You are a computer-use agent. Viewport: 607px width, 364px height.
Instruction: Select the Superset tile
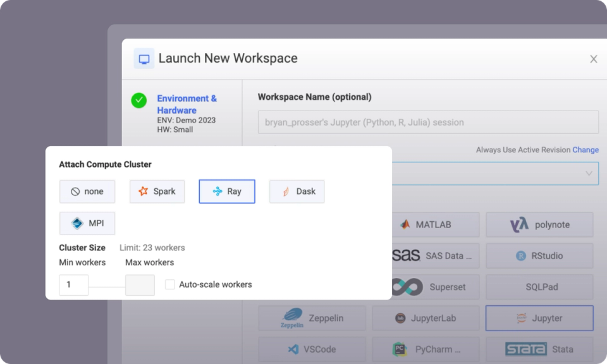pyautogui.click(x=426, y=287)
